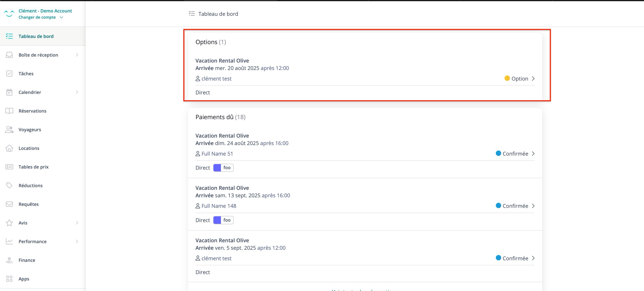Click yellow Option status dot
The width and height of the screenshot is (644, 291).
(507, 78)
